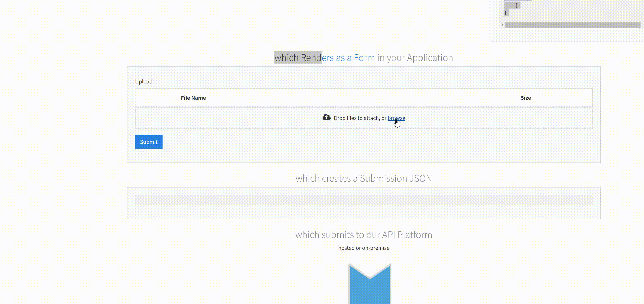Click the 'which creates a Submission JSON' heading
Screen dimensions: 644x304
364,178
